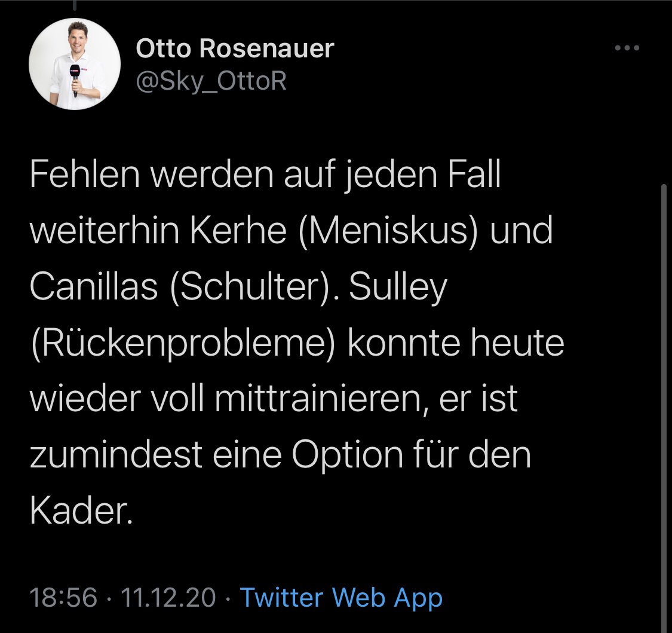Click the 18:56 timestamp
This screenshot has height=633, width=672.
click(x=63, y=597)
